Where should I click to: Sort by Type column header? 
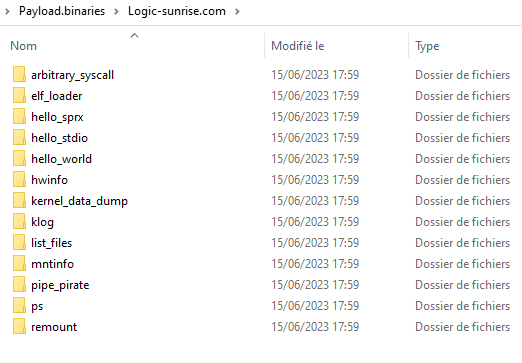[x=427, y=46]
